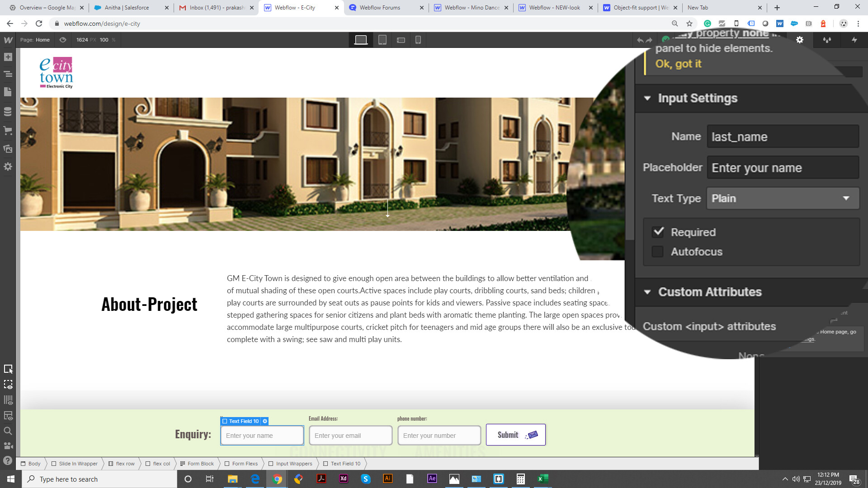The height and width of the screenshot is (488, 868).
Task: Select Form Block in breadcrumb bar
Action: click(200, 464)
